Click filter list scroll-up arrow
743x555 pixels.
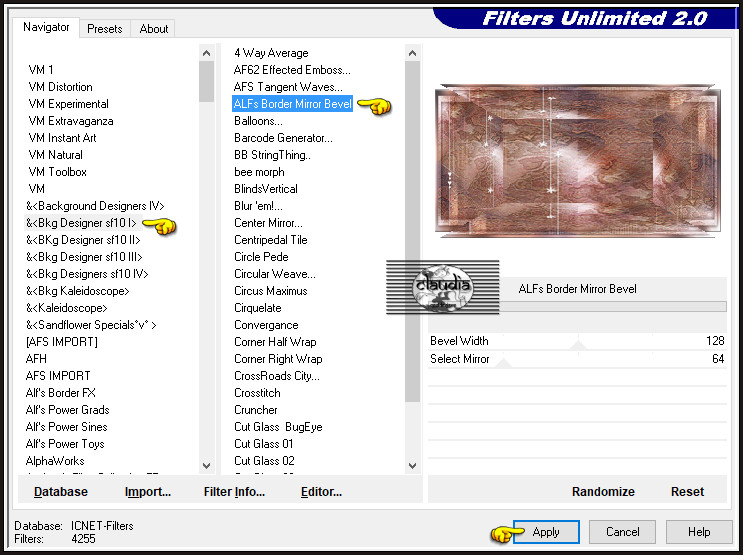click(413, 53)
